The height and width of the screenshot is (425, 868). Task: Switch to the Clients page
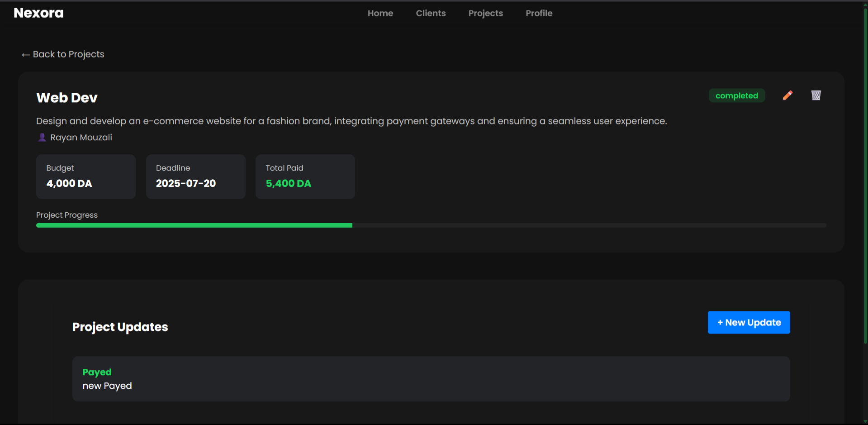click(x=431, y=13)
